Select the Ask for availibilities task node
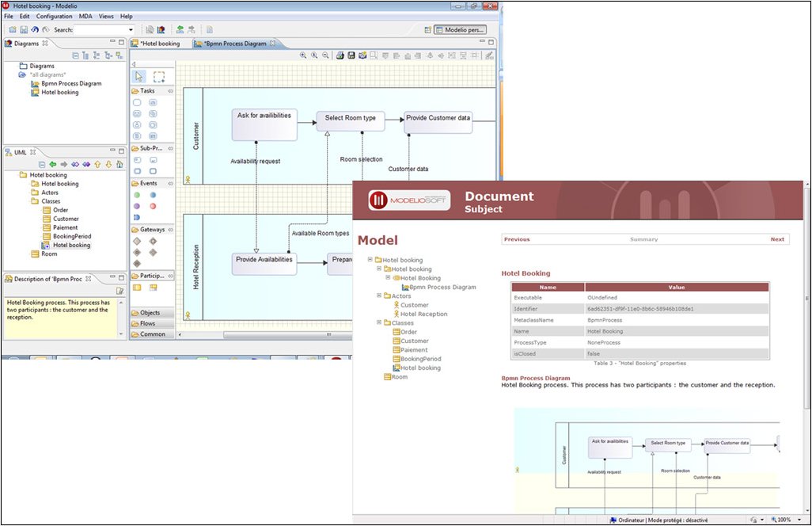The height and width of the screenshot is (526, 812). pyautogui.click(x=264, y=124)
